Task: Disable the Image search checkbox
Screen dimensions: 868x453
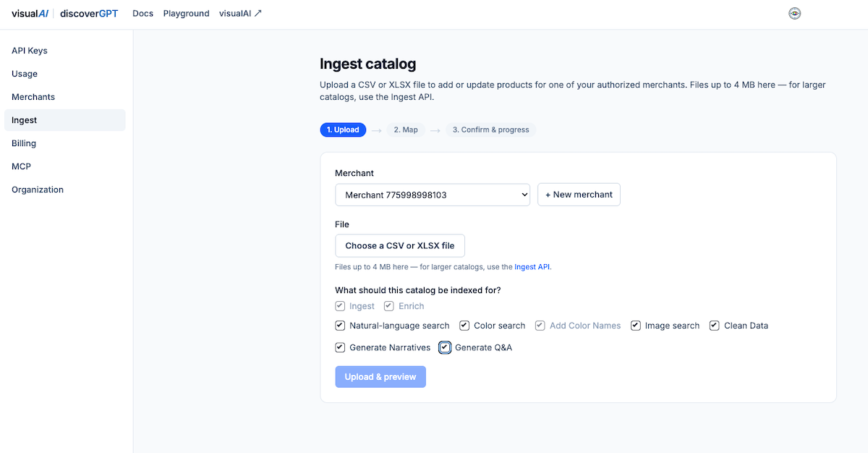Action: [x=636, y=326]
